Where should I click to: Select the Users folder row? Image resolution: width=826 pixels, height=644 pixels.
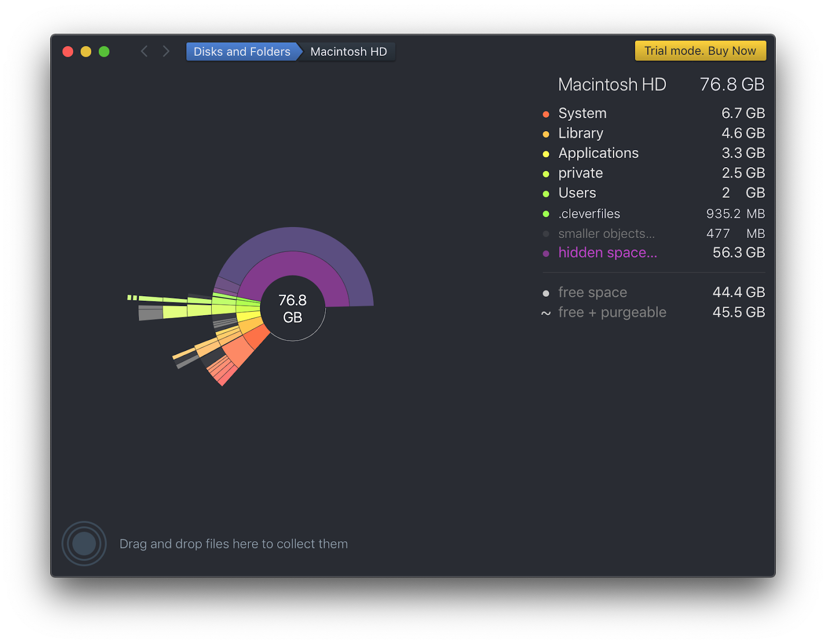pos(654,193)
